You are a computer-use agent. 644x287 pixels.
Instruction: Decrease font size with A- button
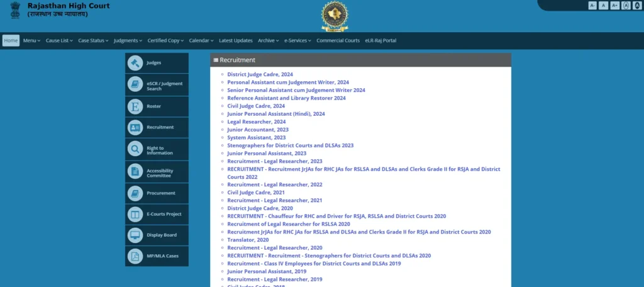tap(592, 6)
